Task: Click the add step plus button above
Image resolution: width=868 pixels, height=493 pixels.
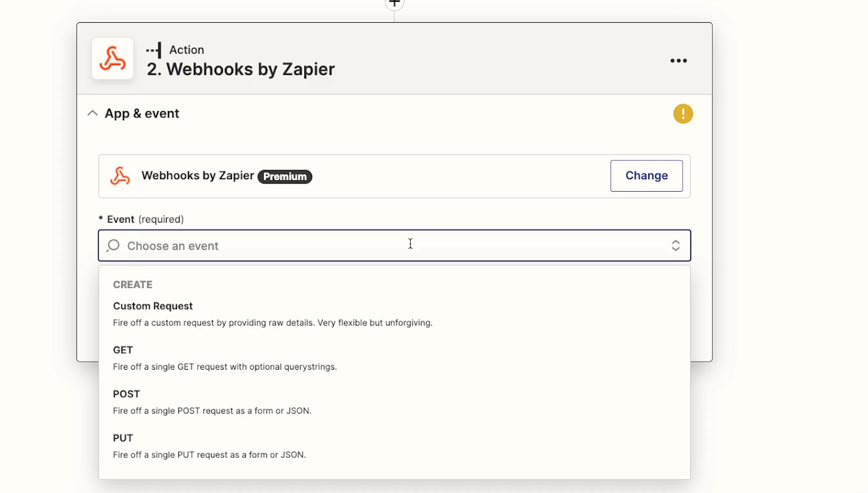Action: (394, 4)
